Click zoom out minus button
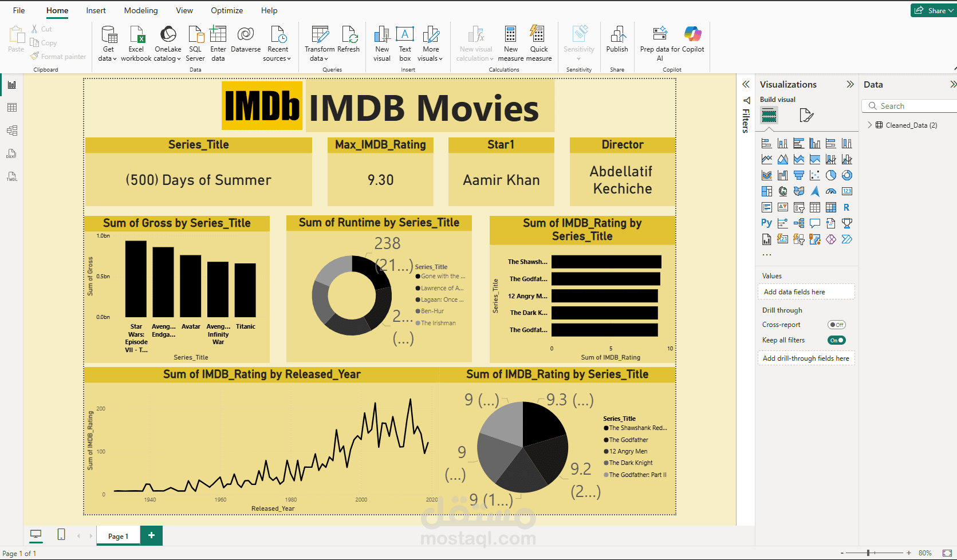 tap(842, 553)
